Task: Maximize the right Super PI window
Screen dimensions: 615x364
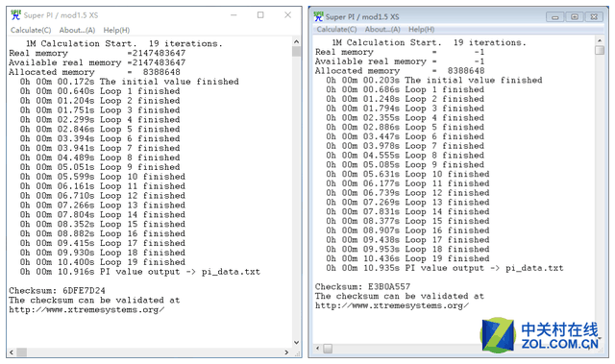Action: click(575, 17)
